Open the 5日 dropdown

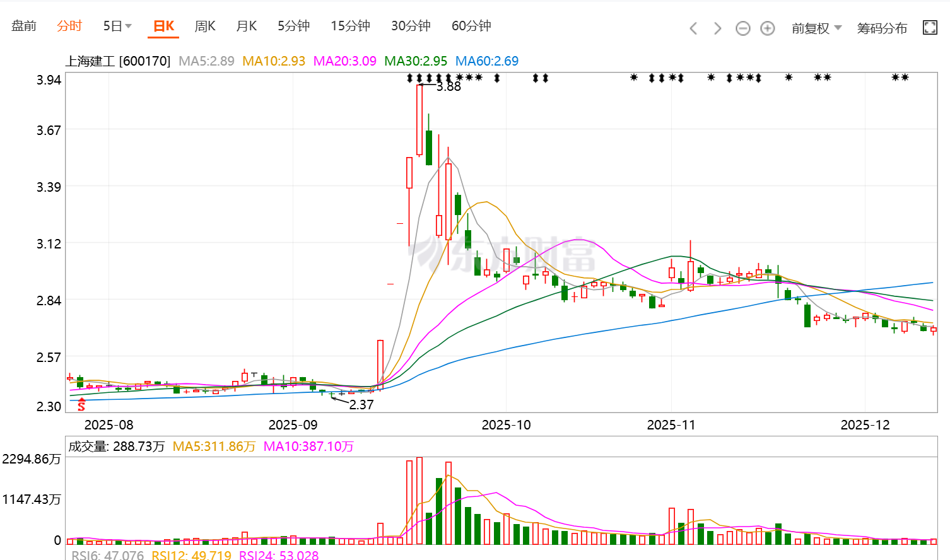pyautogui.click(x=117, y=26)
